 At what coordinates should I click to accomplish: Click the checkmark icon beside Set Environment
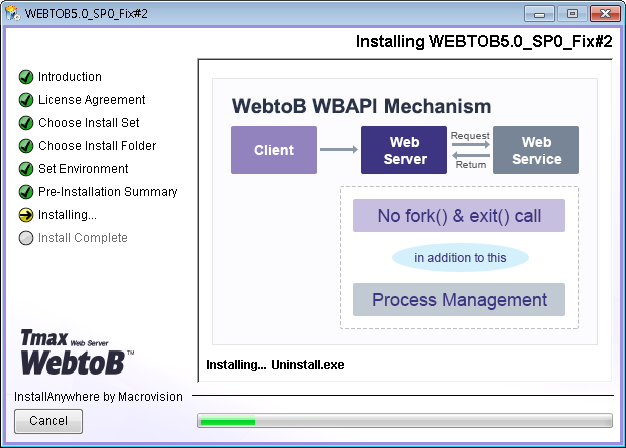point(26,169)
